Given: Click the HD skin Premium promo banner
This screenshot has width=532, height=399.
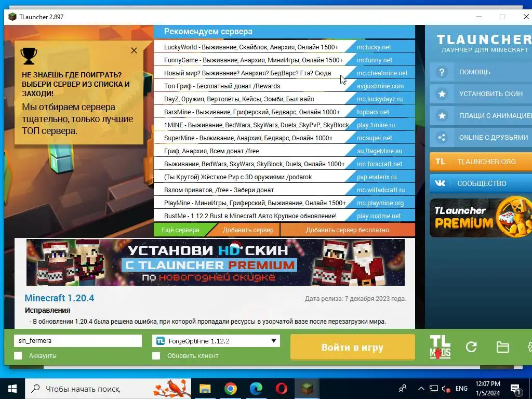Looking at the screenshot, I should pos(216,262).
